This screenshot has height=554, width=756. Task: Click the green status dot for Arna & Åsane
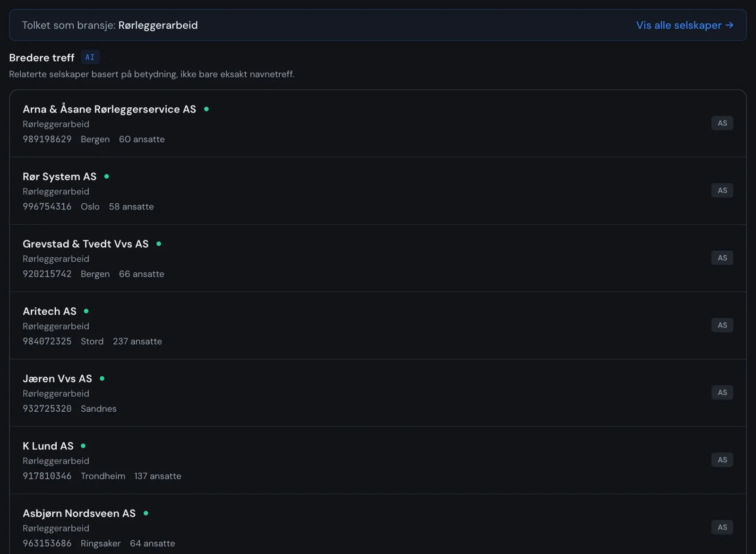(x=206, y=109)
